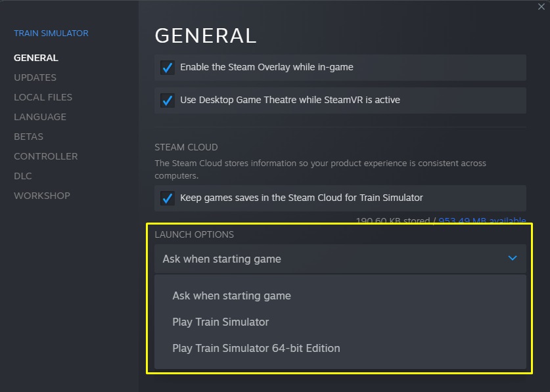
Task: Go to the Language tab
Action: click(40, 117)
